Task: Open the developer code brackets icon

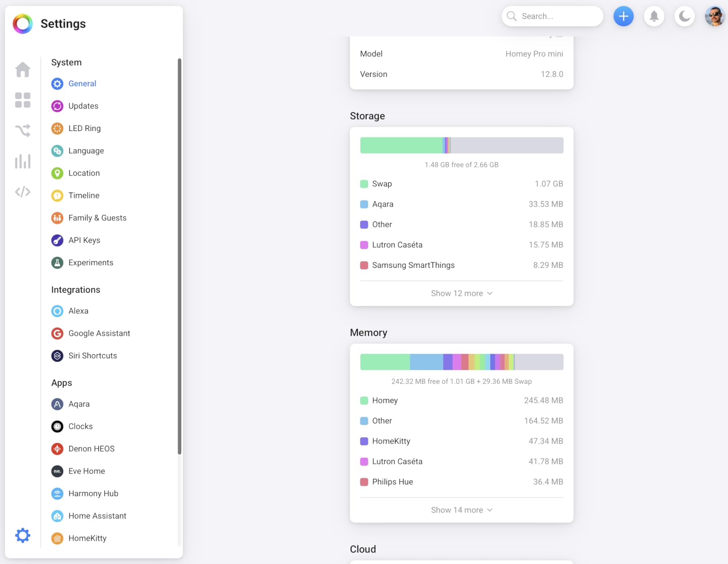Action: click(x=23, y=192)
